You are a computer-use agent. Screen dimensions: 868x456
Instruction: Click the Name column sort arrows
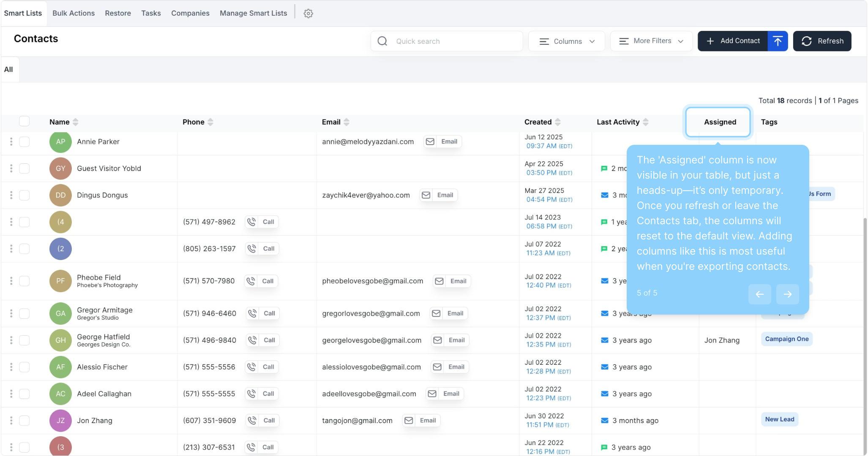tap(76, 122)
